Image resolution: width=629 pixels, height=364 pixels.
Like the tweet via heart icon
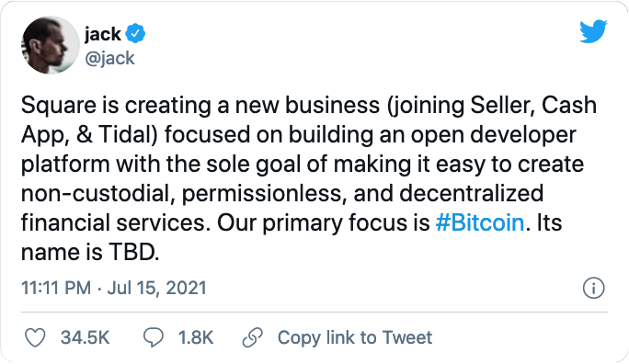pyautogui.click(x=35, y=337)
